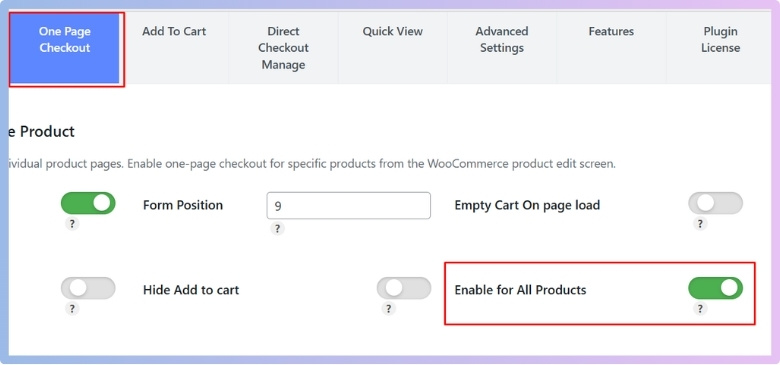Enable the Hide Add to cart switch
The height and width of the screenshot is (365, 780).
tap(403, 288)
